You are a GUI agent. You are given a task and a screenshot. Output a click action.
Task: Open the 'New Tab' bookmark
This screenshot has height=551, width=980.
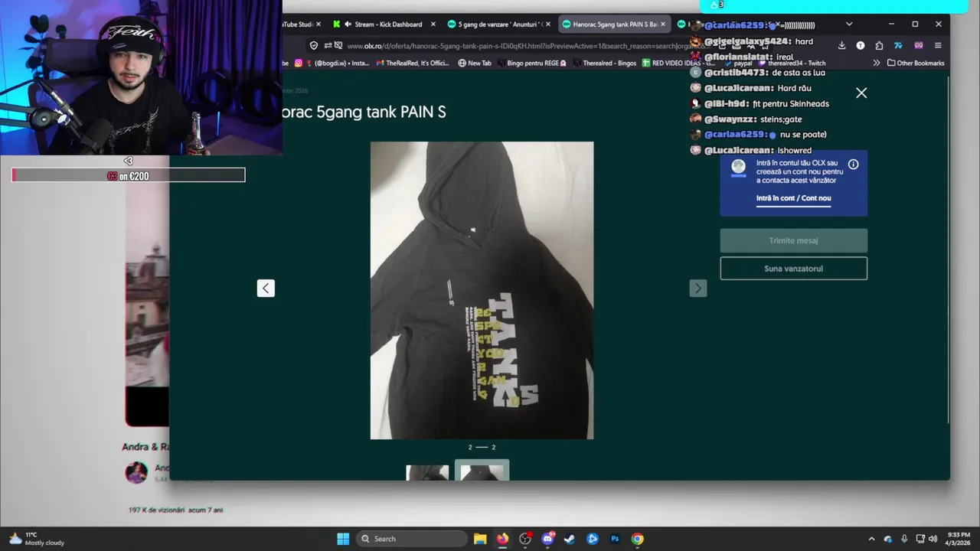point(475,64)
